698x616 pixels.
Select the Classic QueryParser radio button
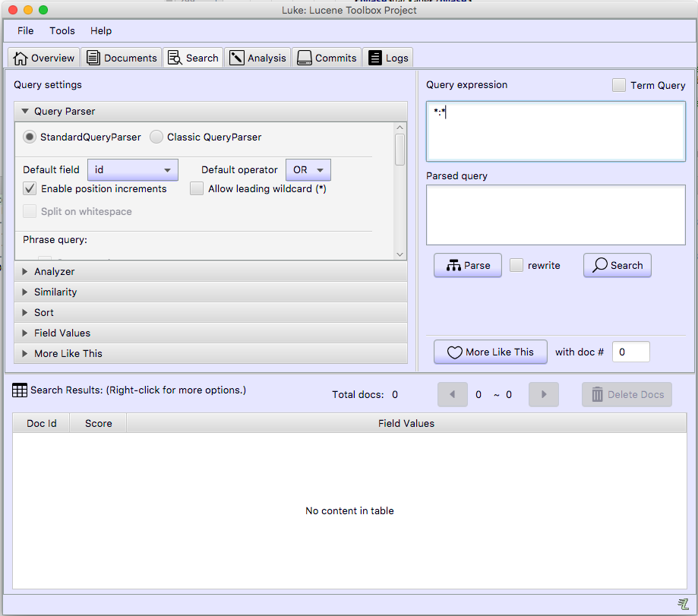click(x=156, y=137)
